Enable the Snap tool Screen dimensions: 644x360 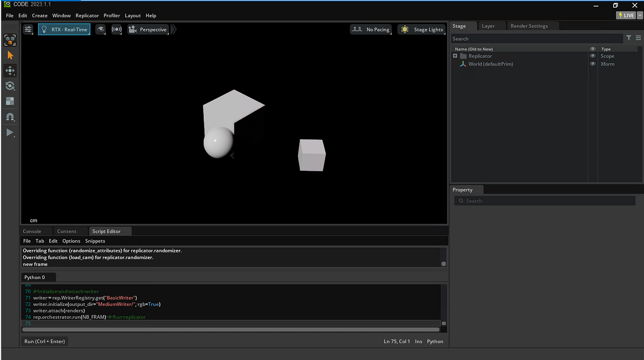[x=10, y=117]
